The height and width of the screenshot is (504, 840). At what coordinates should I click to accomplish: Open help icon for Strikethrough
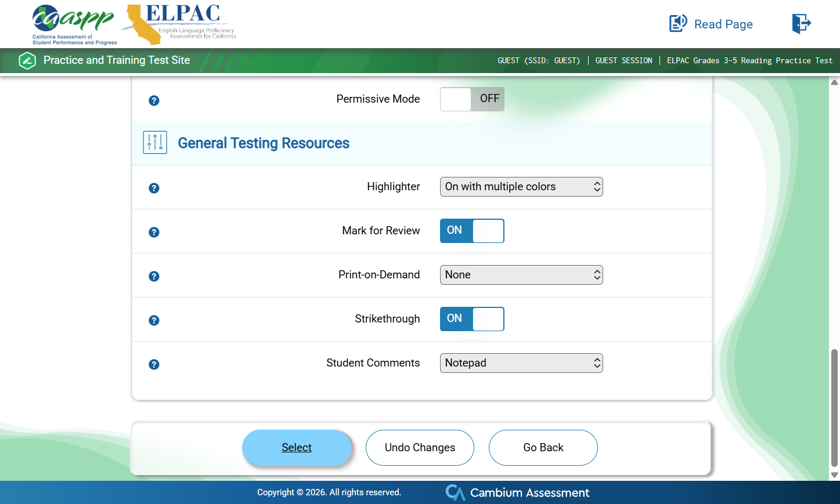click(x=154, y=320)
